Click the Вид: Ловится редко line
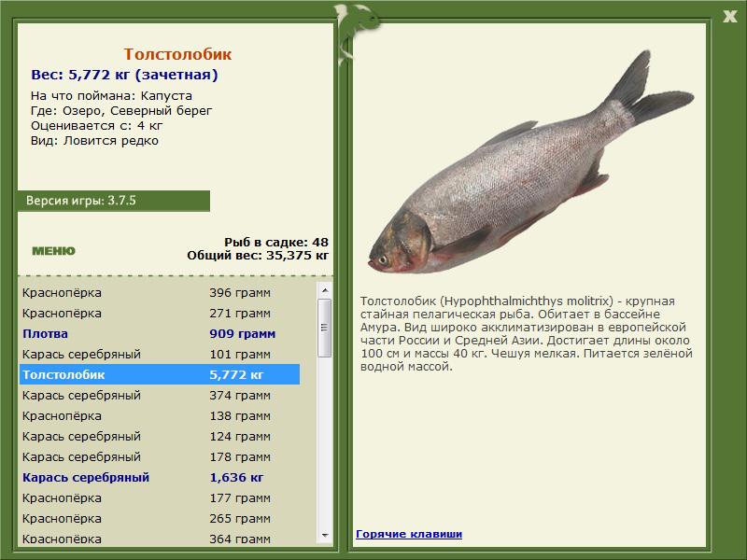747x560 pixels. click(95, 141)
